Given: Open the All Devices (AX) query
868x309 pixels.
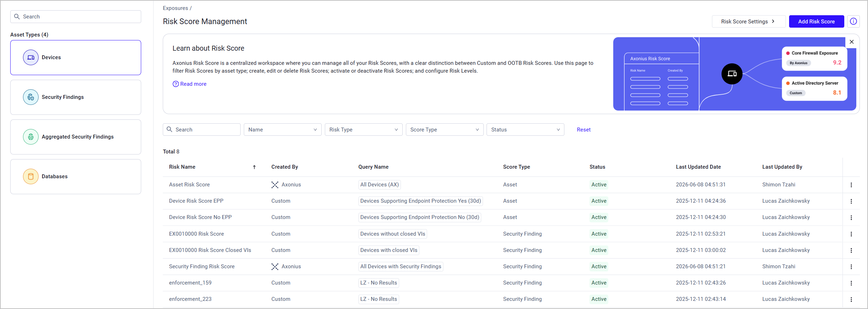Looking at the screenshot, I should click(379, 185).
